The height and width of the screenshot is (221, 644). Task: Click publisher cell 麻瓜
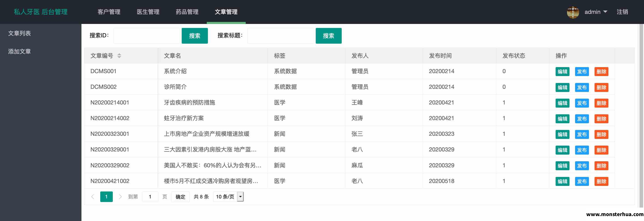click(x=357, y=166)
